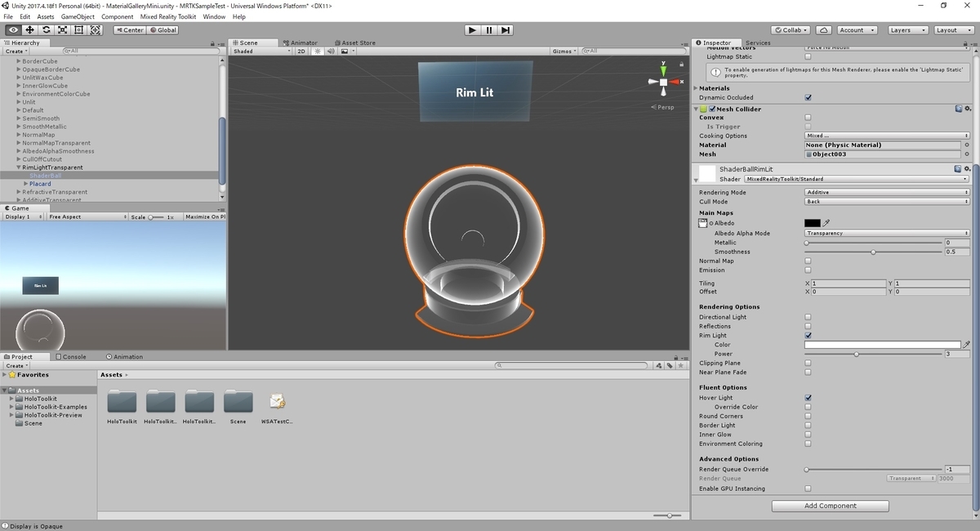Toggle 2D scene view mode
Screen dimensions: 980x531
tap(301, 51)
